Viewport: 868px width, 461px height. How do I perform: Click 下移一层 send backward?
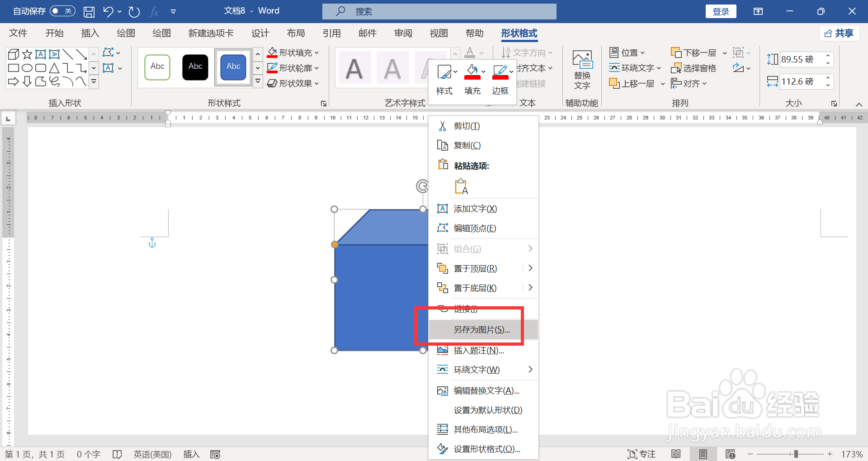(693, 52)
